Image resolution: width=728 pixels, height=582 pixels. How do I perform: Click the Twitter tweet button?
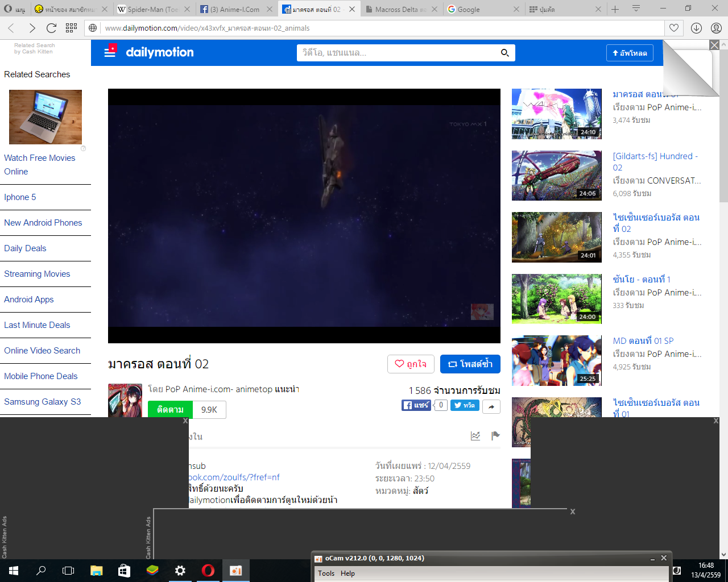[465, 405]
